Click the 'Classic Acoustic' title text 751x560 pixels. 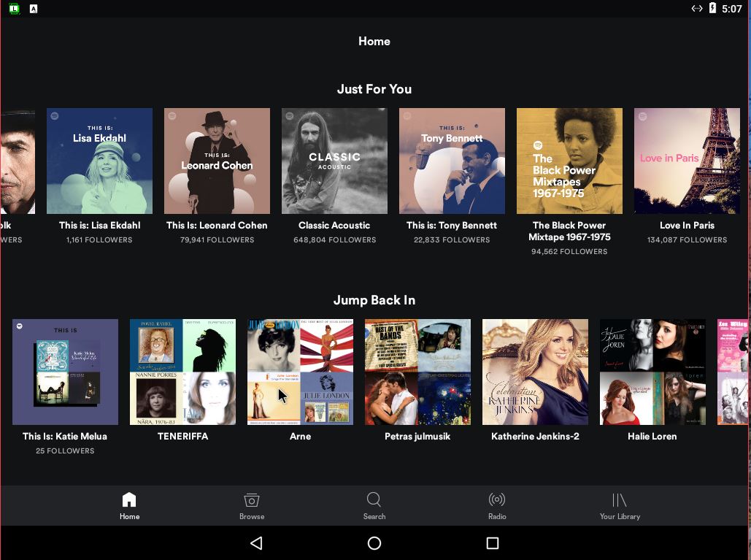point(334,225)
